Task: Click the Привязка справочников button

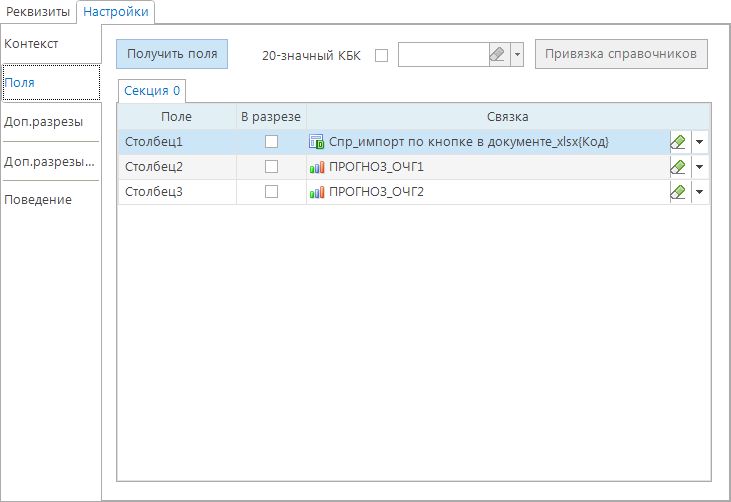Action: click(621, 54)
